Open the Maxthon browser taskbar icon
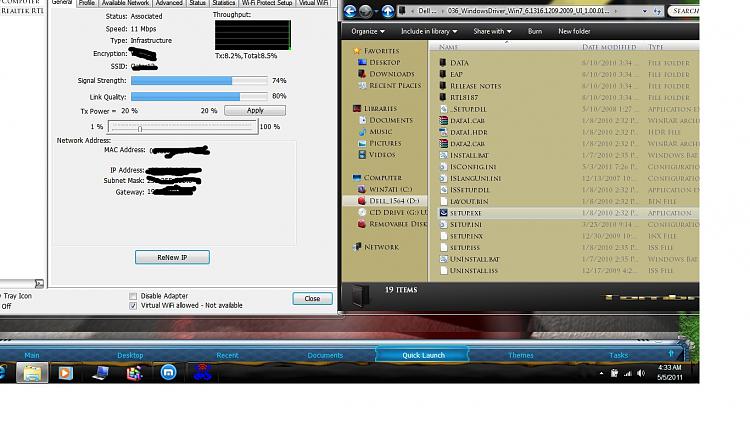The height and width of the screenshot is (422, 750). pyautogui.click(x=168, y=372)
